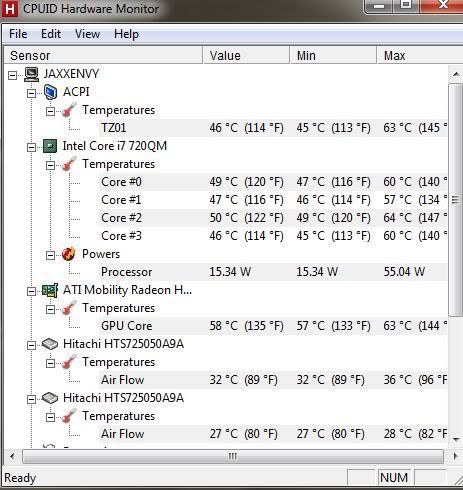The width and height of the screenshot is (463, 490).
Task: Maximize the Hardware Monitor window
Action: click(x=406, y=5)
